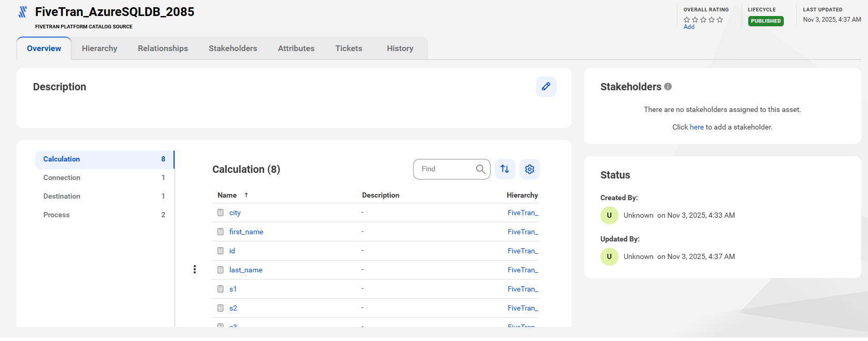Click the Description column header
The image size is (868, 341).
(381, 195)
